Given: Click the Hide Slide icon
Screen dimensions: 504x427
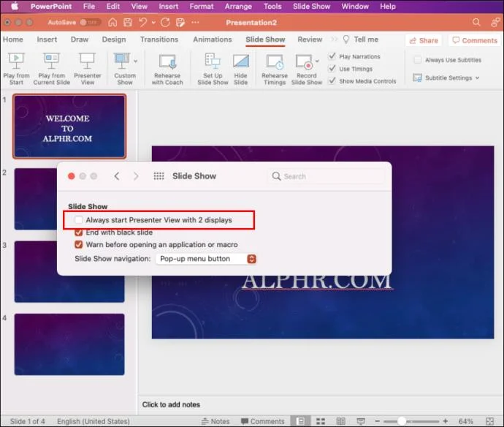Looking at the screenshot, I should click(241, 61).
